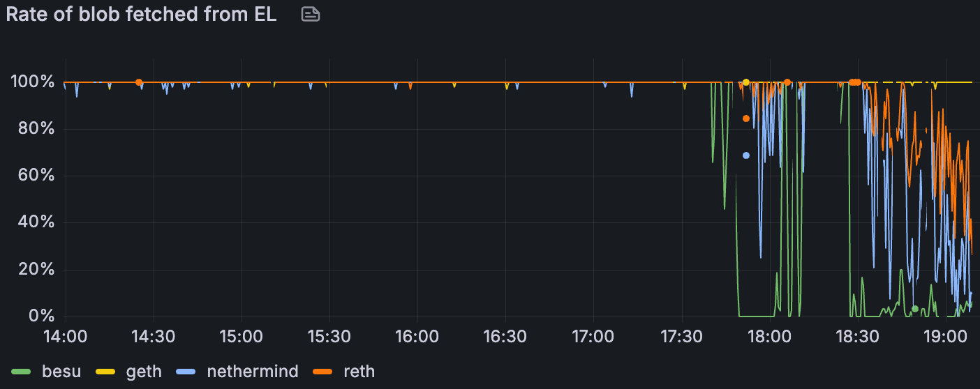This screenshot has width=980, height=389.
Task: Click the orange data point near 14:25
Action: click(x=139, y=82)
